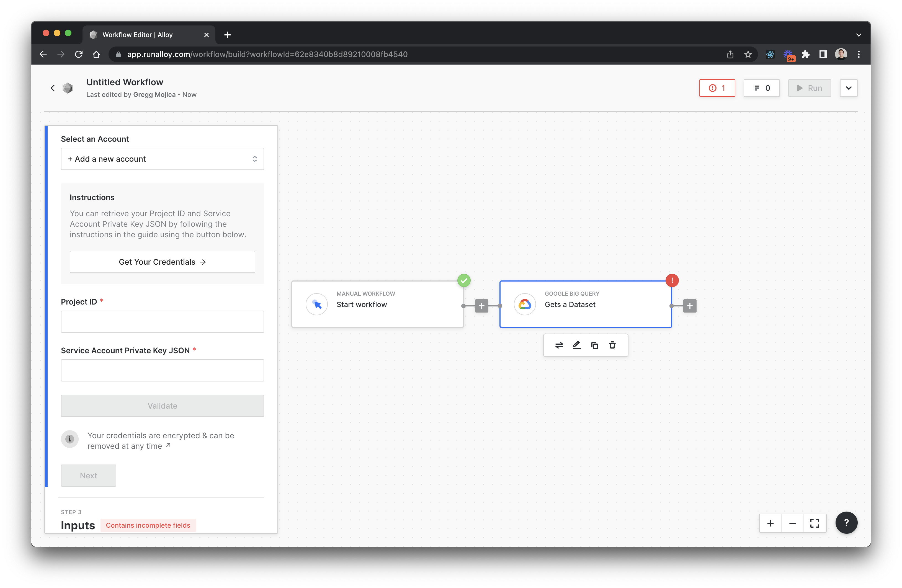This screenshot has width=902, height=588.
Task: Click the Next button
Action: 88,476
